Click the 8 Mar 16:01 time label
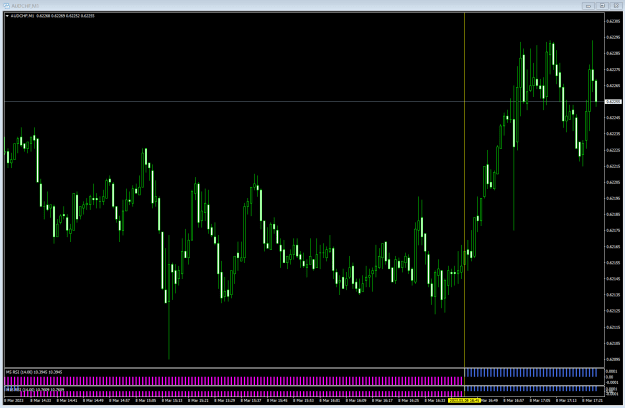625x408 pixels. [330, 400]
